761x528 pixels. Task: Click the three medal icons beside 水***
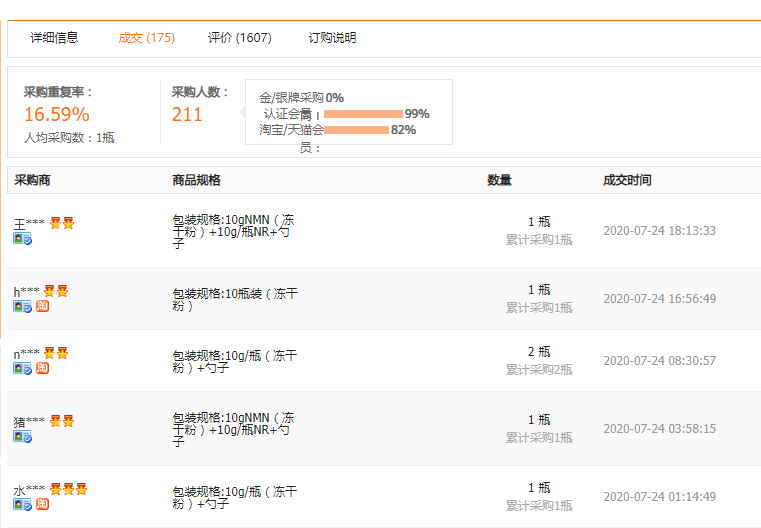click(x=68, y=490)
